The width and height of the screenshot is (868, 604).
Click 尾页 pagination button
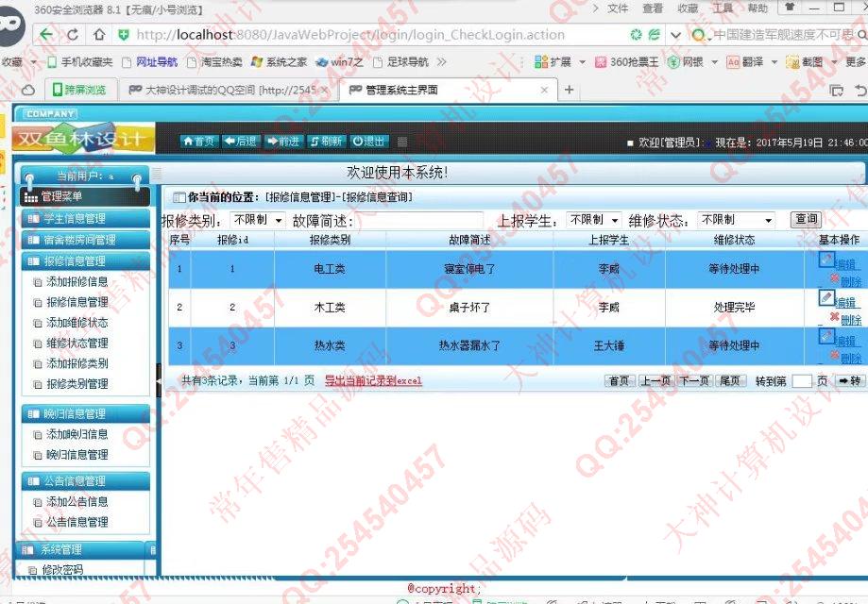(x=729, y=380)
